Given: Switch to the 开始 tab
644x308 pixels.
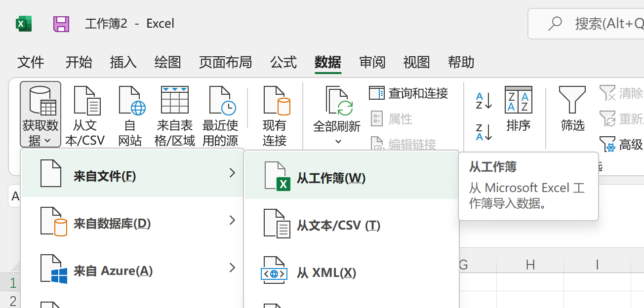Looking at the screenshot, I should (x=79, y=62).
